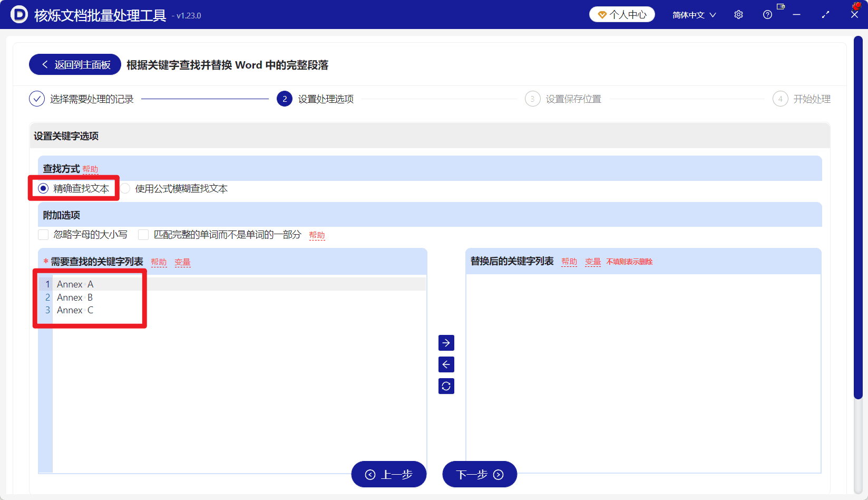Image resolution: width=868 pixels, height=500 pixels.
Task: Open the 个人中心 user center button
Action: [622, 15]
